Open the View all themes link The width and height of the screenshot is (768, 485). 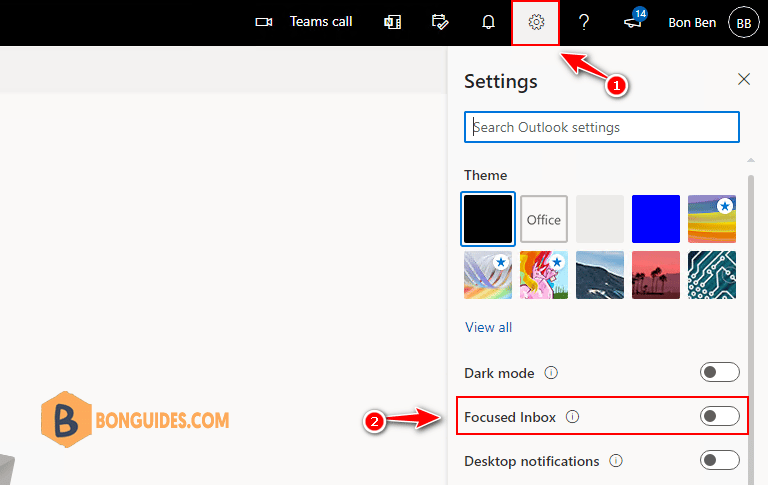(488, 327)
